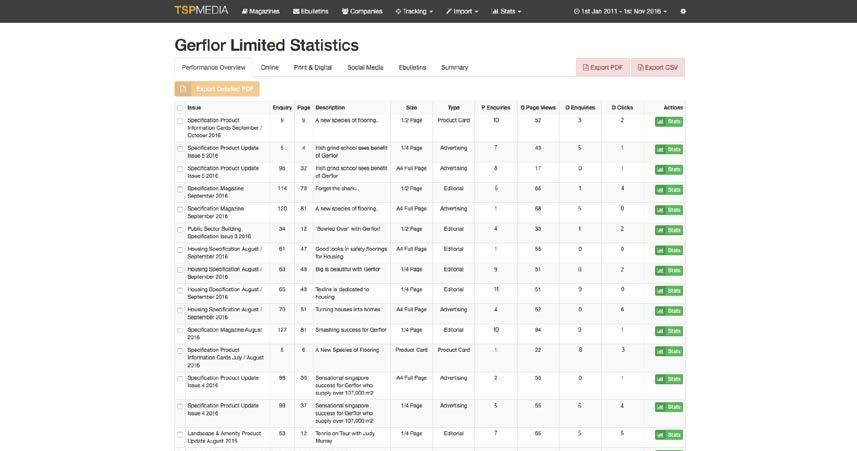Switch to the Print & Digital tab
Viewport: 857px width, 451px height.
(313, 67)
